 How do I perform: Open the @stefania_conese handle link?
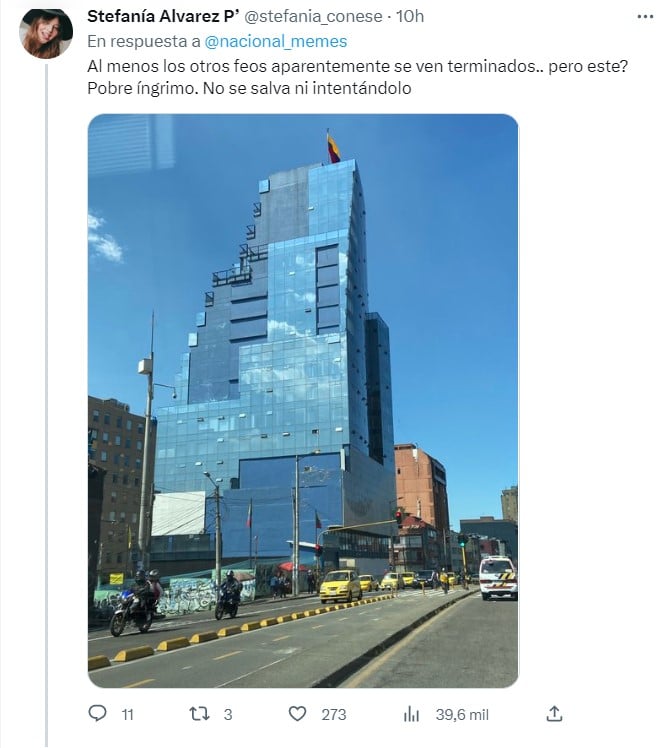pos(313,17)
